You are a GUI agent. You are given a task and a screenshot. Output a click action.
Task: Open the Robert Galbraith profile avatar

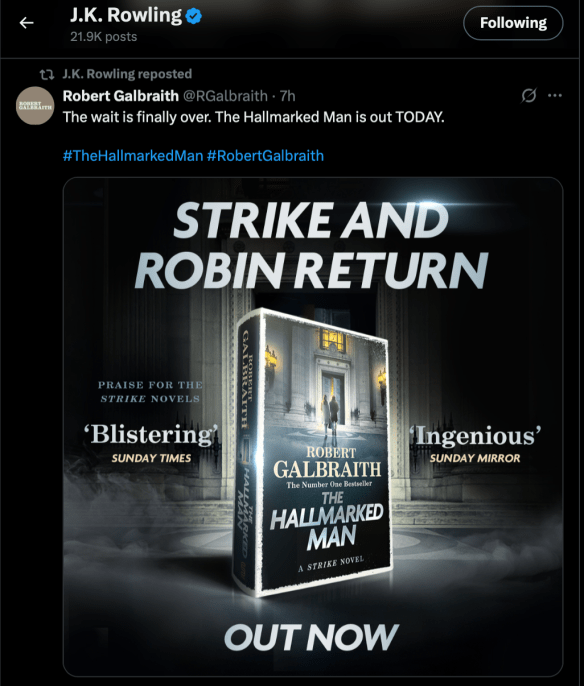pyautogui.click(x=35, y=106)
